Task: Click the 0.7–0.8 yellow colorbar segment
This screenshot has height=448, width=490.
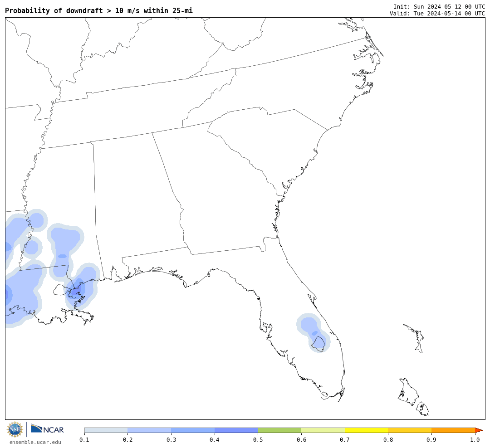Action: 366,430
